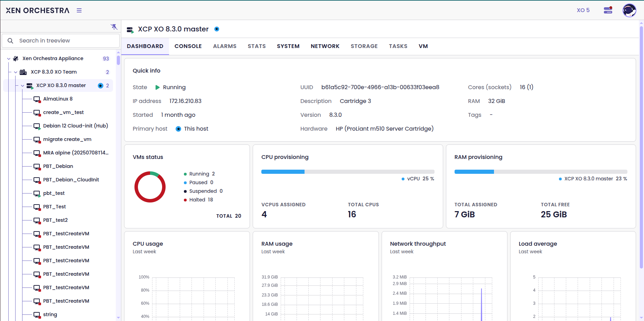This screenshot has height=321, width=644.
Task: Select Debian 12 Cloud-init (Hub) VM
Action: pyautogui.click(x=75, y=126)
